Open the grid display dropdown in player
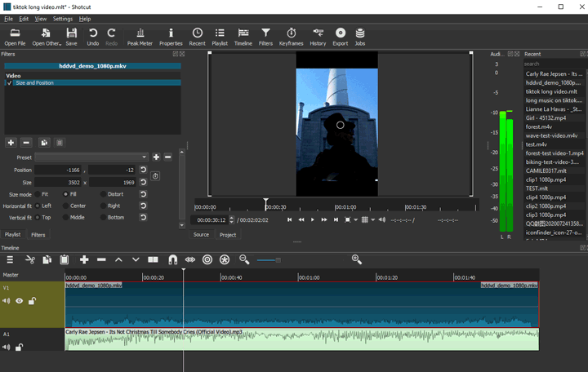588x372 pixels. (373, 219)
